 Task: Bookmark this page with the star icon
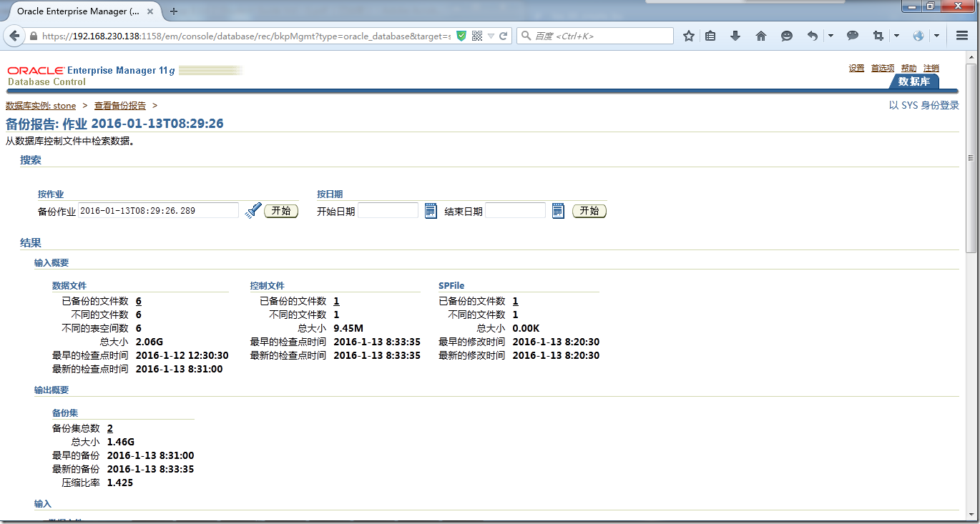(688, 36)
